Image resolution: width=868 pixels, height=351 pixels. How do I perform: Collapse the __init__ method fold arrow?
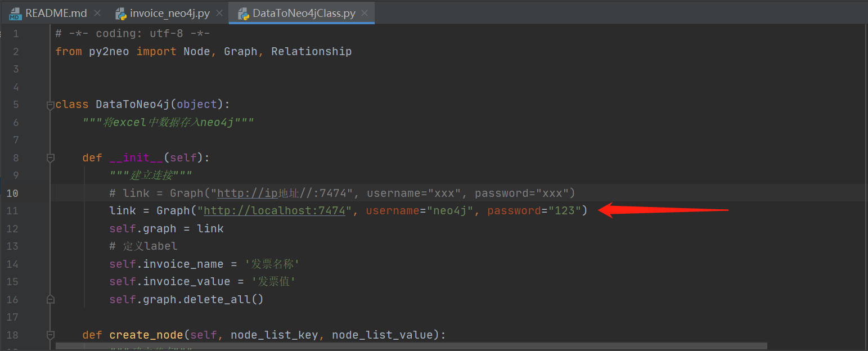(x=50, y=158)
